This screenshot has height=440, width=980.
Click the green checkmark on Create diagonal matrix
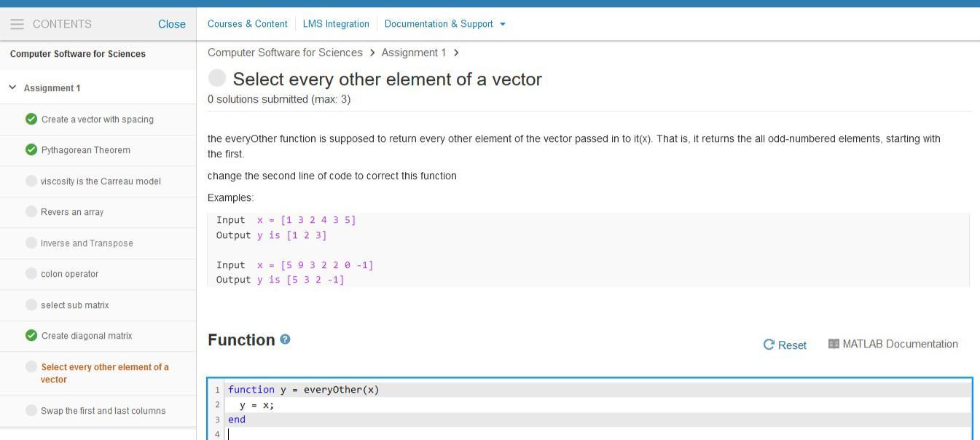pos(31,335)
